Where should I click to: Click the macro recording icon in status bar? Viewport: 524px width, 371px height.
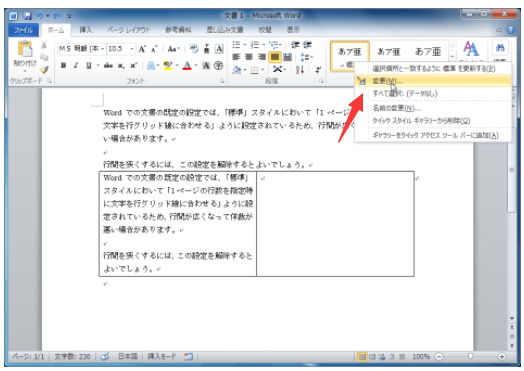pyautogui.click(x=188, y=357)
